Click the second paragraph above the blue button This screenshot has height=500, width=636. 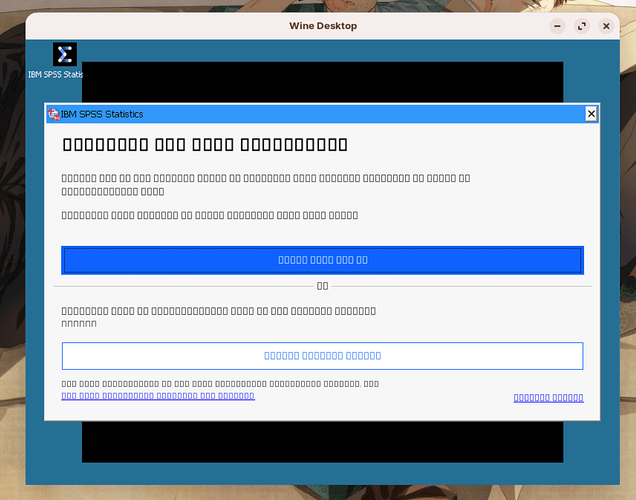click(x=209, y=215)
